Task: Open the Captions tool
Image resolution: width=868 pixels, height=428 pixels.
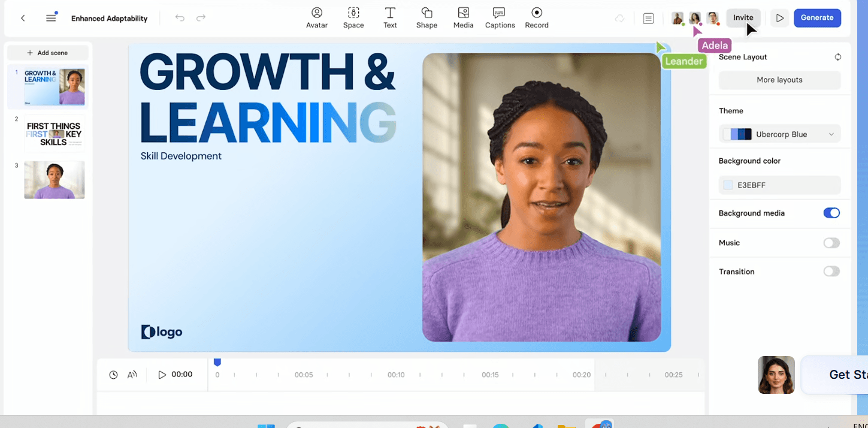Action: pos(500,18)
